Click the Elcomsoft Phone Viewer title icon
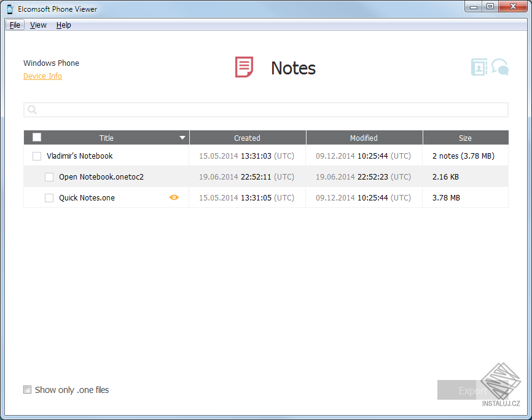 click(10, 9)
